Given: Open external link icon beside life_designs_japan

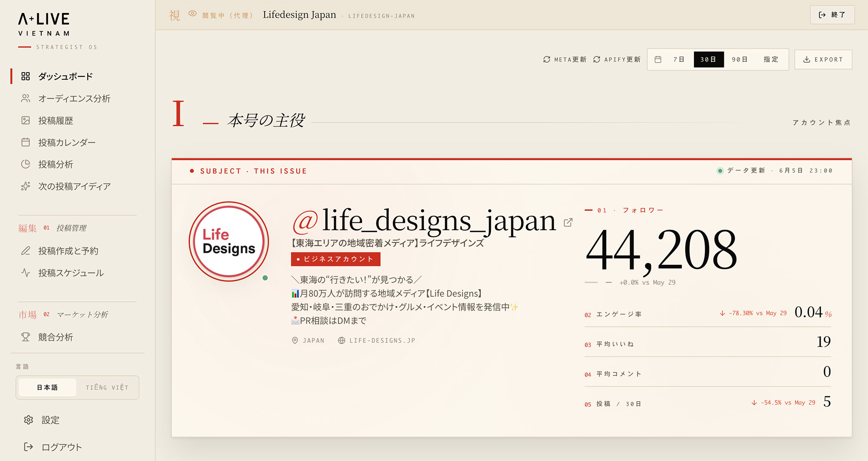Looking at the screenshot, I should [x=568, y=223].
